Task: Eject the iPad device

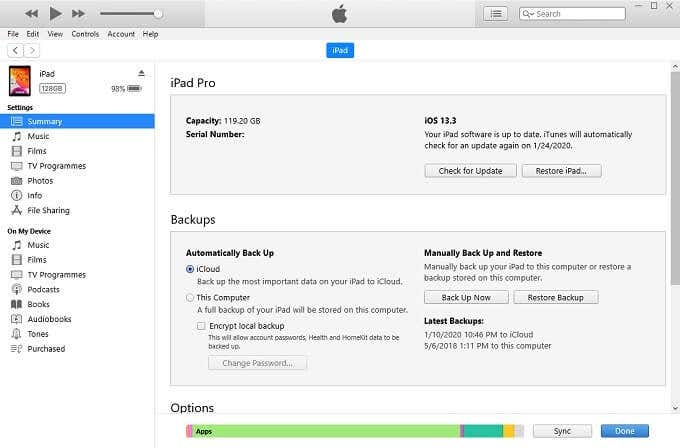Action: 141,73
